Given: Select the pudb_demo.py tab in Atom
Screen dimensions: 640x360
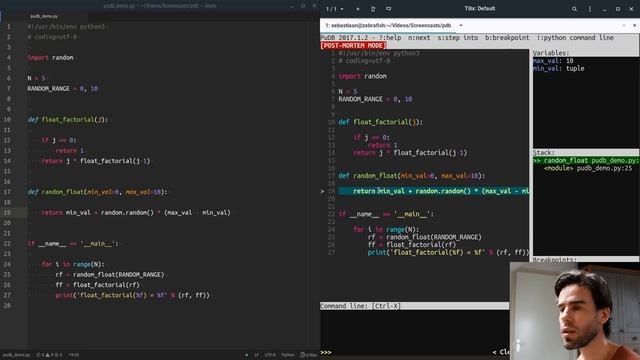Looking at the screenshot, I should pos(44,16).
